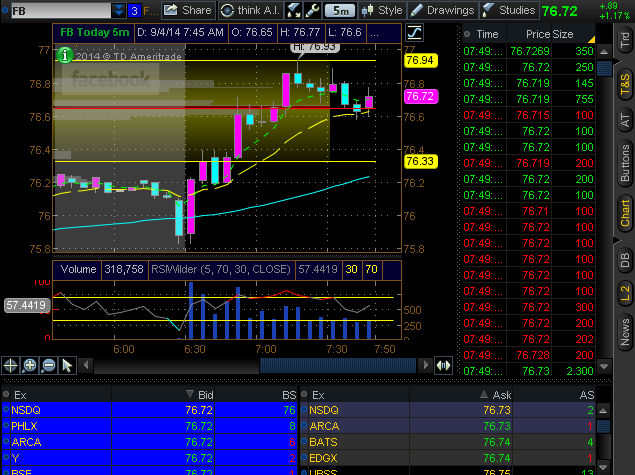Click Time & Sales scrollbar thumb
This screenshot has width=635, height=475.
point(604,68)
